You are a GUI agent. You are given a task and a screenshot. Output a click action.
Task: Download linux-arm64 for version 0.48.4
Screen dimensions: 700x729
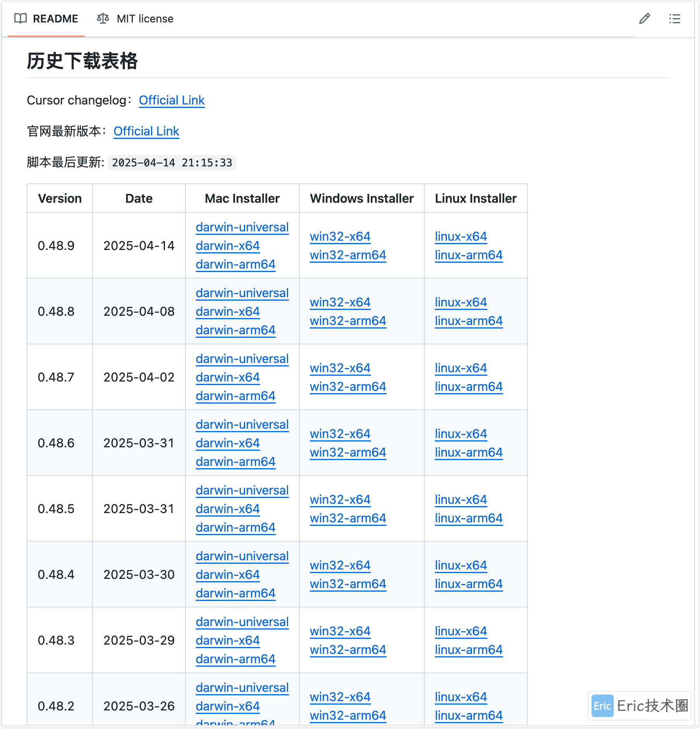[x=468, y=584]
